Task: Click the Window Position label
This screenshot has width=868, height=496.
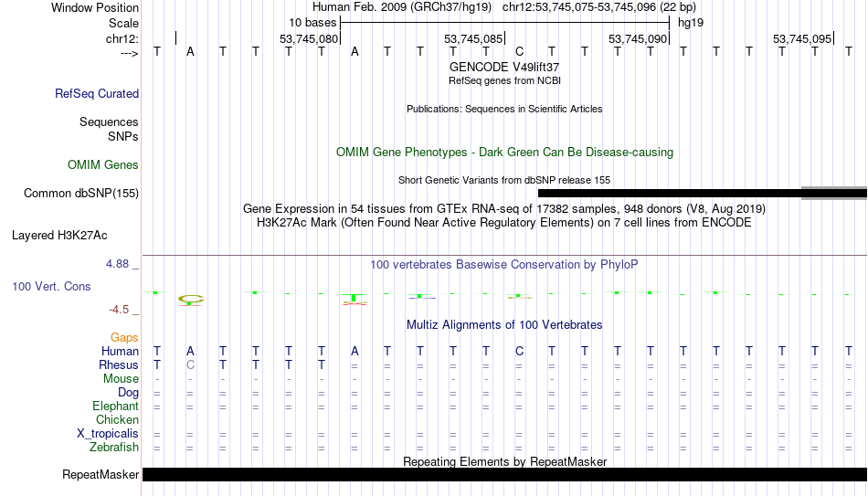Action: (95, 7)
